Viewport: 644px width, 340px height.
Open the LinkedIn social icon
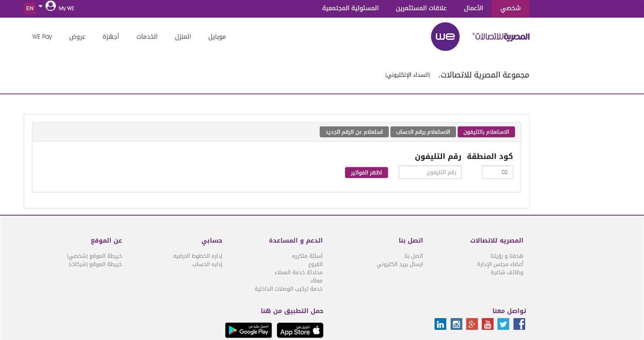point(440,324)
